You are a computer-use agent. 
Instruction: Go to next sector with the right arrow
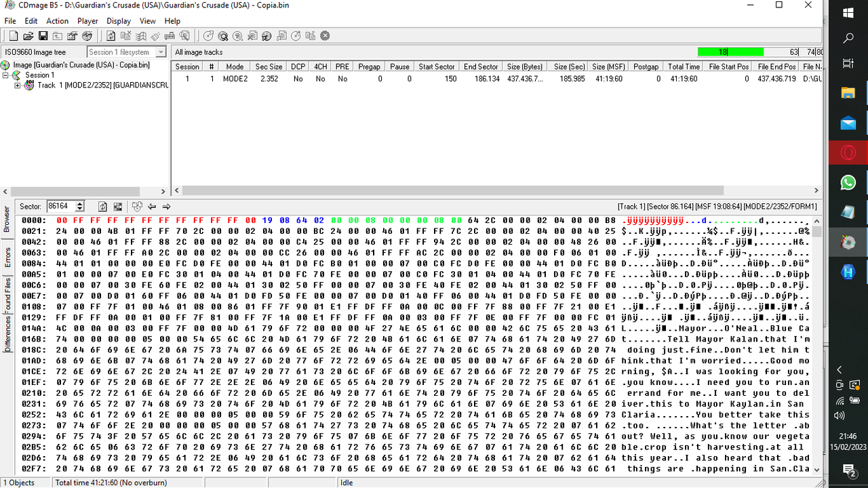click(166, 206)
